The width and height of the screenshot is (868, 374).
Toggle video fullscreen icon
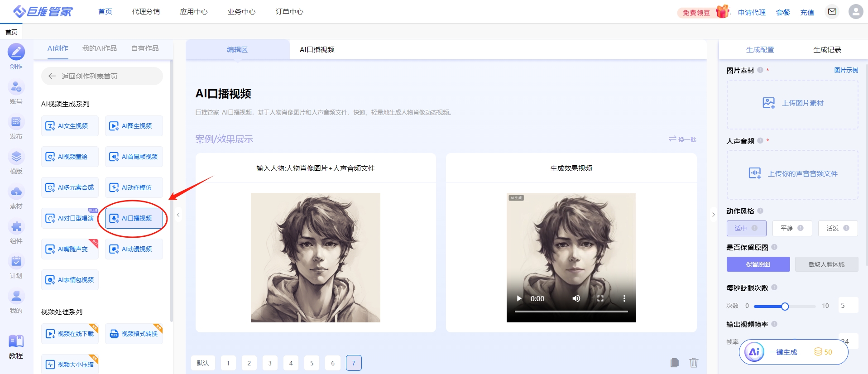click(x=600, y=298)
